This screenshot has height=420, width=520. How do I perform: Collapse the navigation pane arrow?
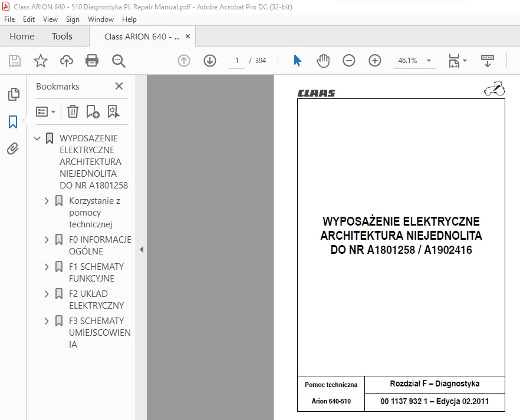141,249
